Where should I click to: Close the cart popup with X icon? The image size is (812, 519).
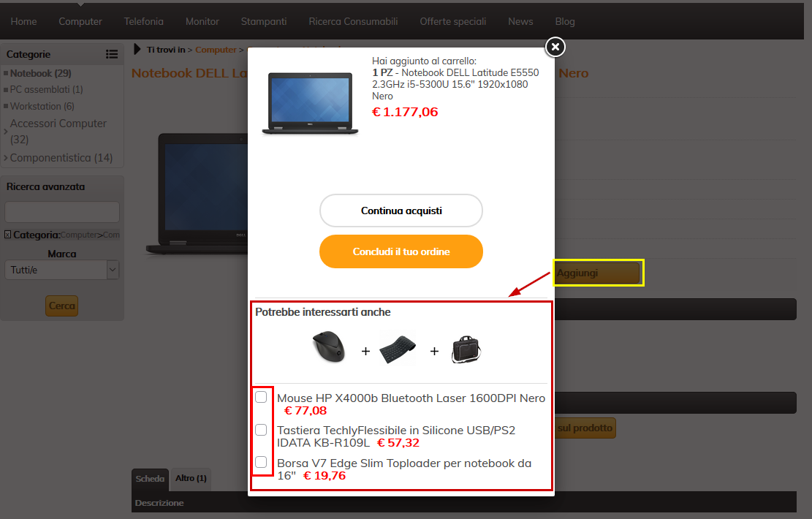(x=555, y=47)
